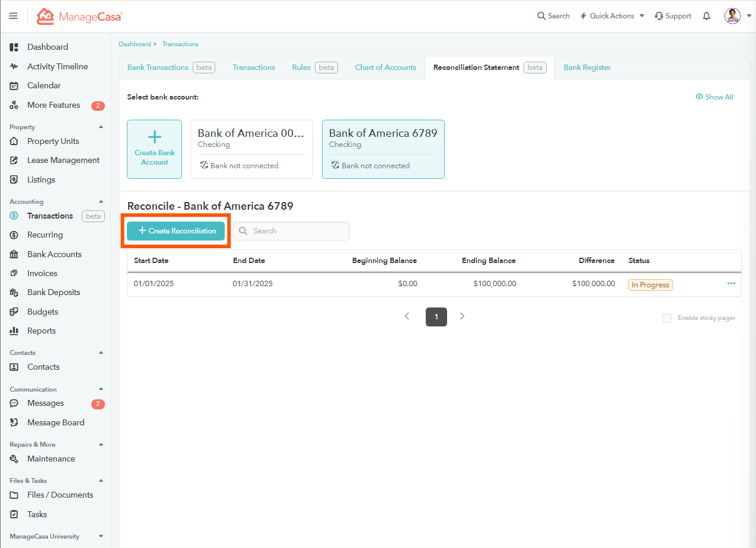Viewport: 756px width, 548px height.
Task: Switch to Bank Register tab
Action: 587,68
